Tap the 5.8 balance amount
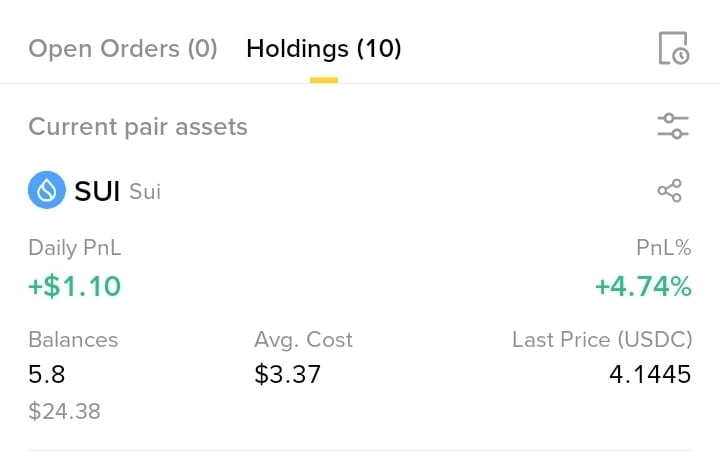 click(x=47, y=374)
